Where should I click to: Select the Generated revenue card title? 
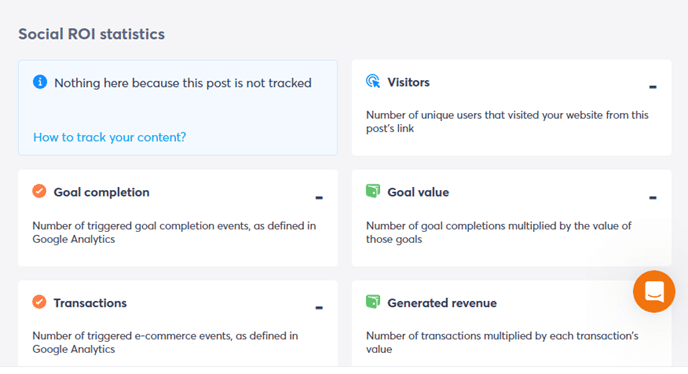coord(442,303)
